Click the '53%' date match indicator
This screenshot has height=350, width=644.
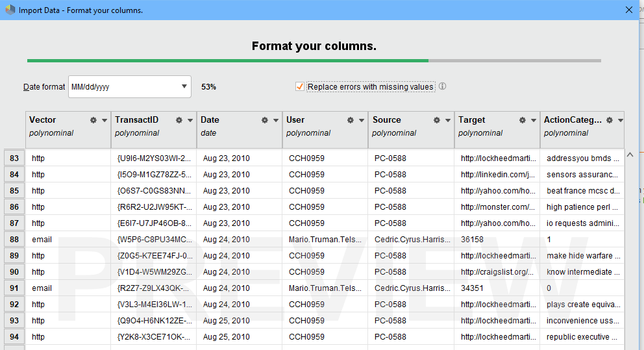coord(208,86)
